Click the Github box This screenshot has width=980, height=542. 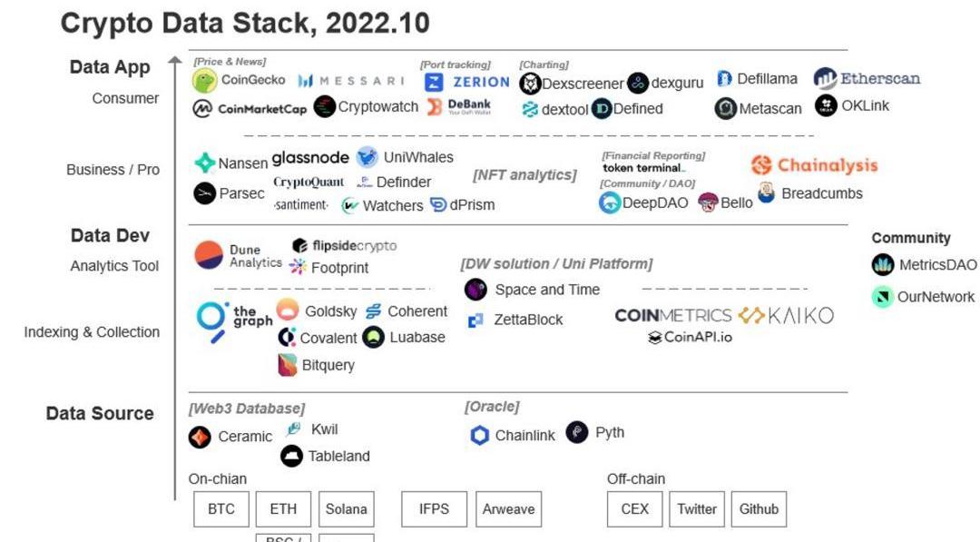(759, 509)
